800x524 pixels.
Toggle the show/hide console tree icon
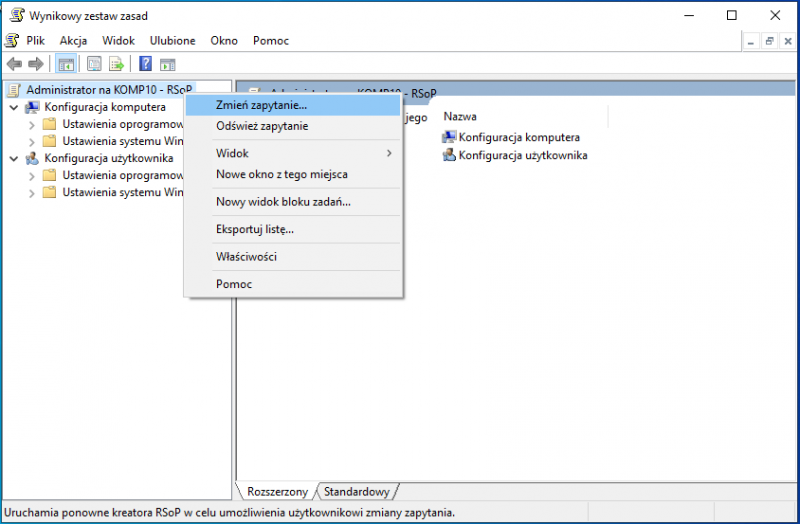[x=66, y=64]
